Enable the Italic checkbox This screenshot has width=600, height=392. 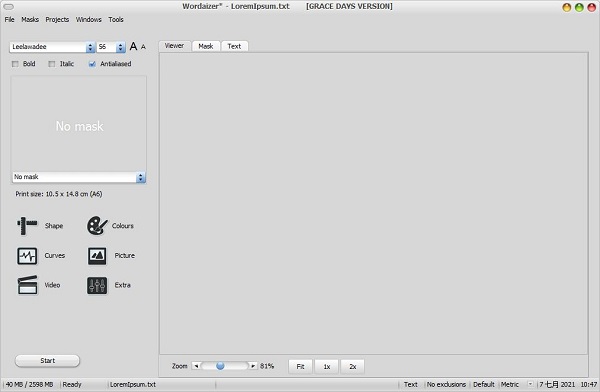click(x=52, y=64)
